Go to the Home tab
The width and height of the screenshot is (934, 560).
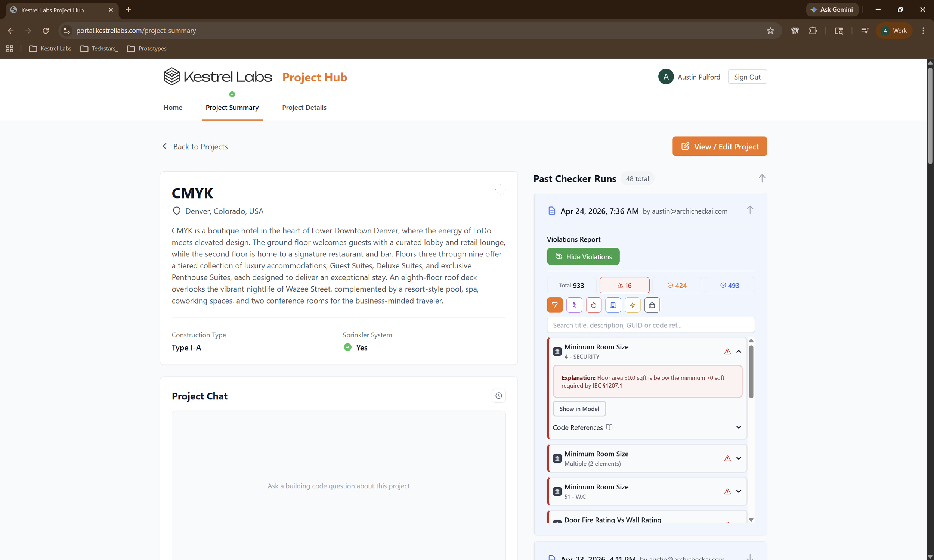173,108
